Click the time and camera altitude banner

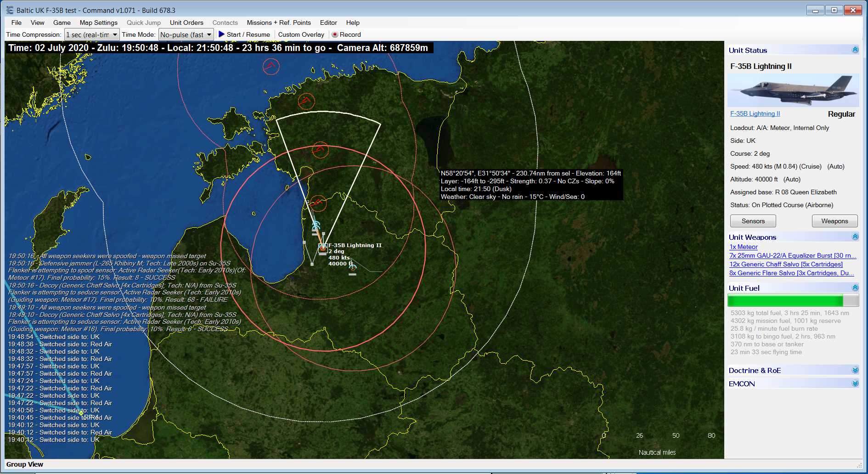pyautogui.click(x=219, y=48)
